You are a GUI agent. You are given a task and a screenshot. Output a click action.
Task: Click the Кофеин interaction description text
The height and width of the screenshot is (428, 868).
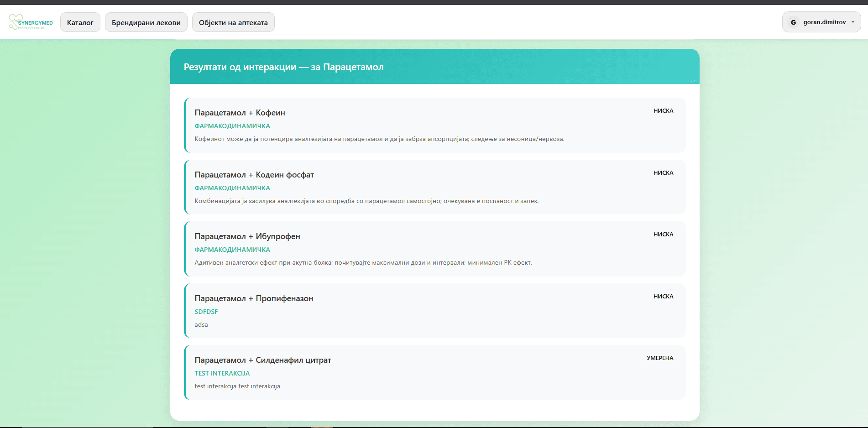379,139
